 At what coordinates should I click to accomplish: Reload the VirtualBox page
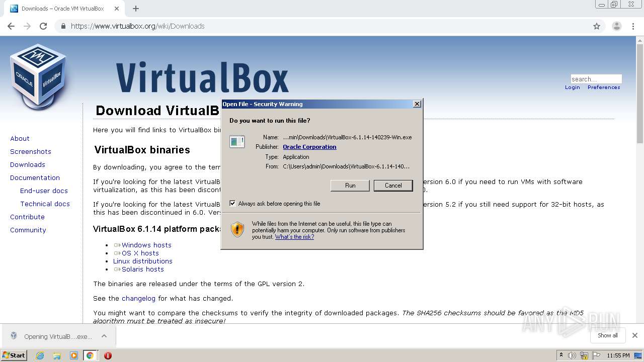[x=43, y=26]
